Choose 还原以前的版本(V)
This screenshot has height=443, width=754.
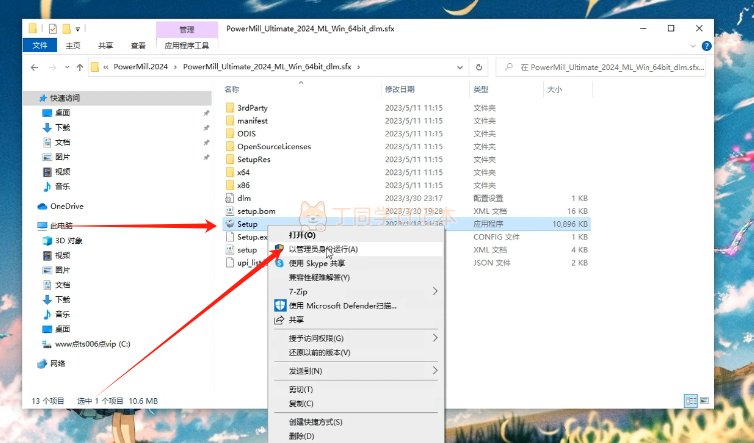pyautogui.click(x=319, y=353)
